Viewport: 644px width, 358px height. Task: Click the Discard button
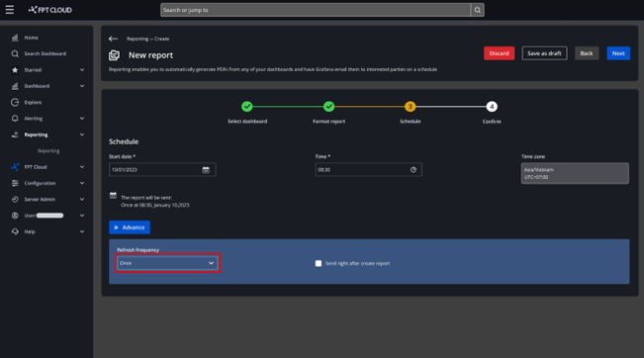point(499,53)
